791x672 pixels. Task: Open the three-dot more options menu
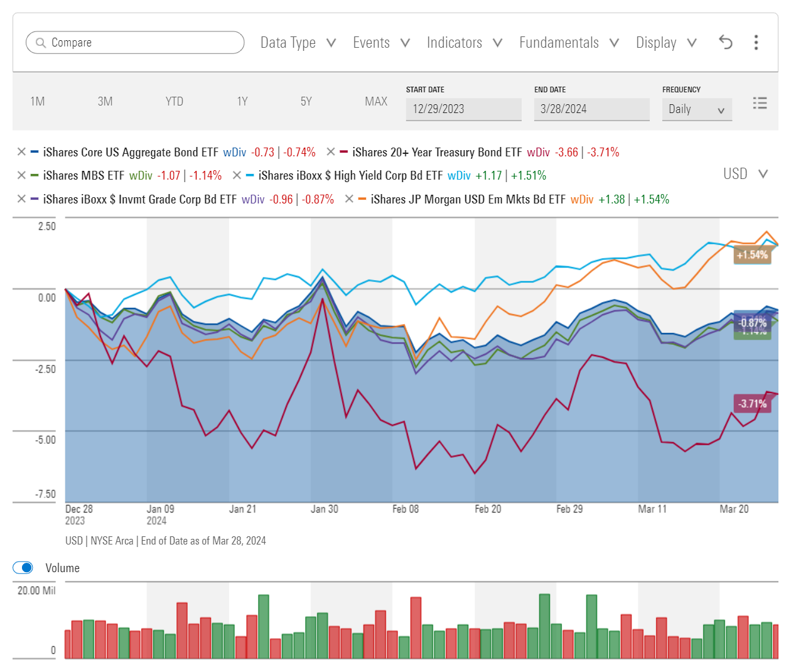coord(756,42)
